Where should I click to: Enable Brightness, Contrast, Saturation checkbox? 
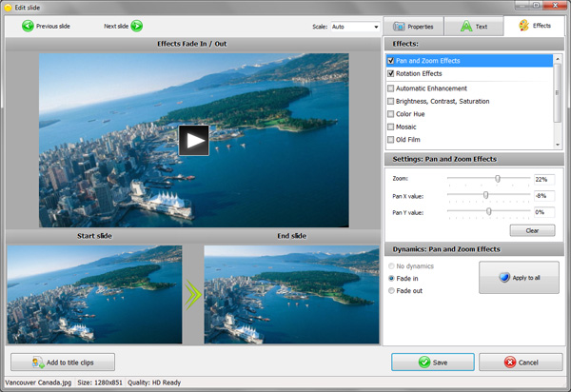391,101
